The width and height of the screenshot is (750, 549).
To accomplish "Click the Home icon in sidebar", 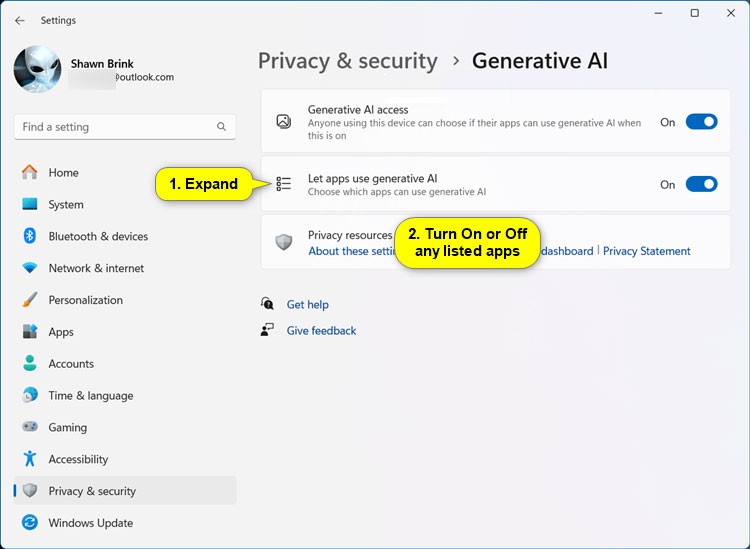I will coord(30,173).
